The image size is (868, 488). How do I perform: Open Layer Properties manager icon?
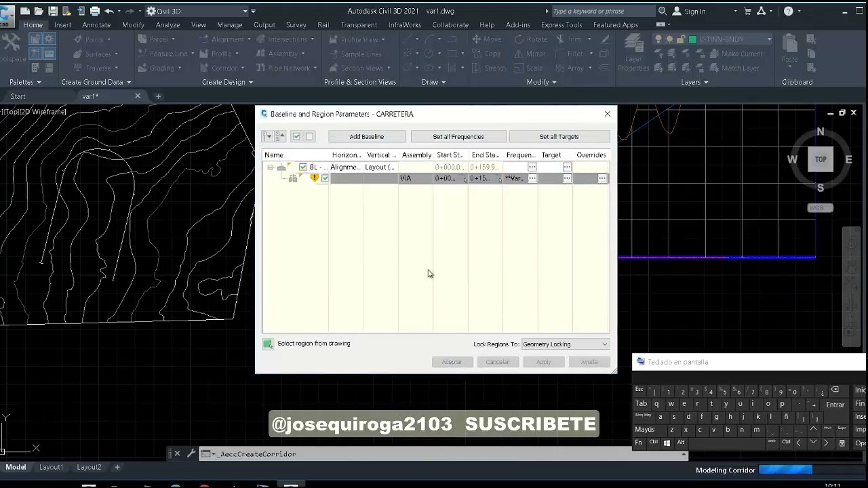633,53
